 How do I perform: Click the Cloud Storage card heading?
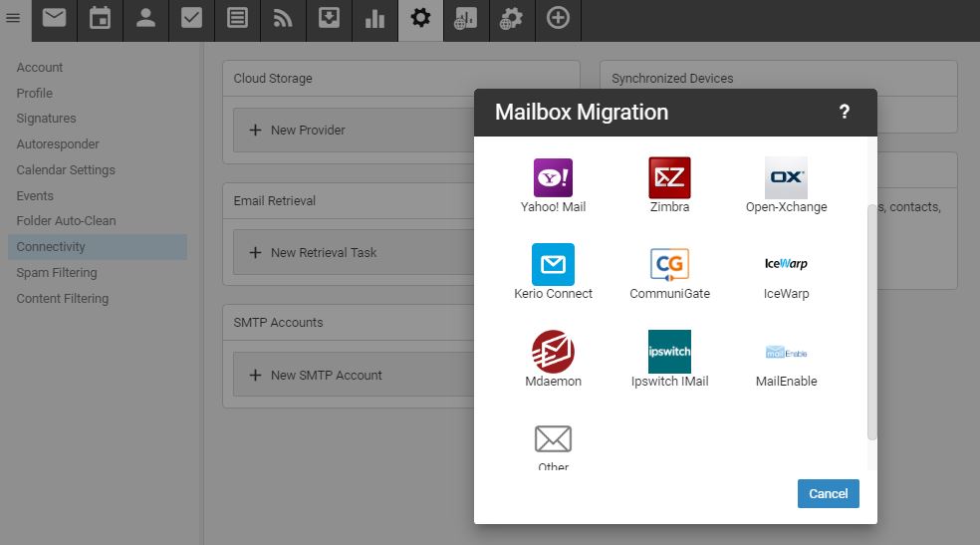click(x=273, y=78)
